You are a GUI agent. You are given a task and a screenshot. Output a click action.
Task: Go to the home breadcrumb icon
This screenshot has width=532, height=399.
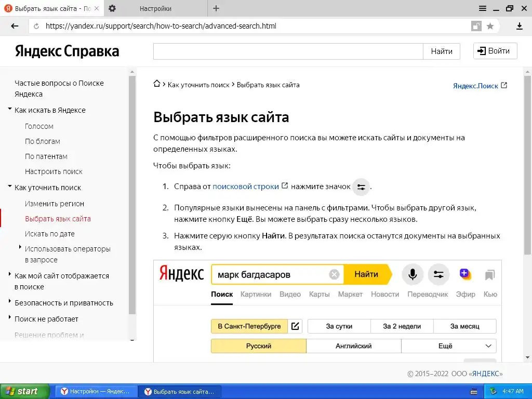click(x=157, y=84)
